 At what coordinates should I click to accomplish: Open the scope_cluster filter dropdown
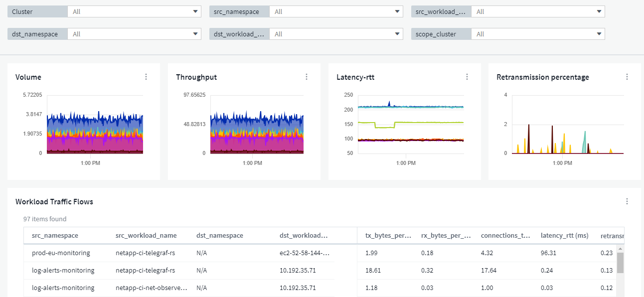click(x=538, y=34)
